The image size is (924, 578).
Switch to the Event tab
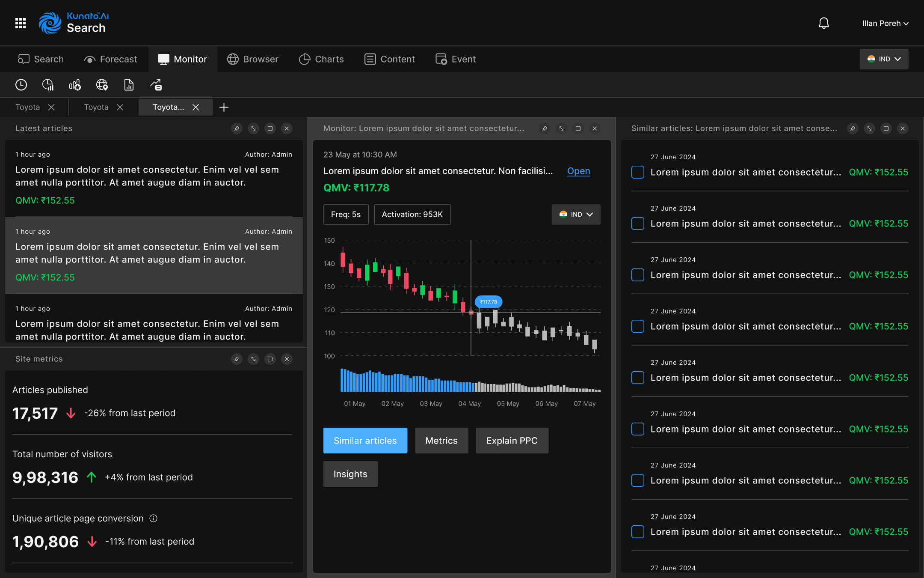[456, 59]
